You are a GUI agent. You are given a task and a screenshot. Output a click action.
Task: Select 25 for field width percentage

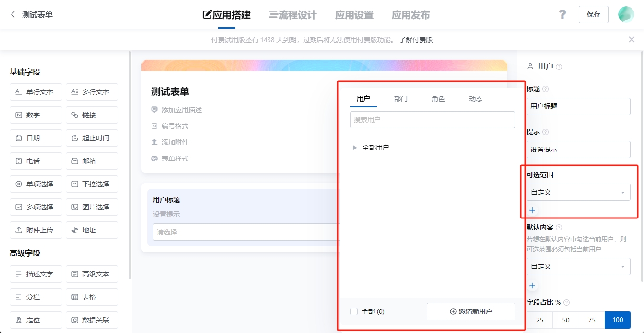click(539, 320)
